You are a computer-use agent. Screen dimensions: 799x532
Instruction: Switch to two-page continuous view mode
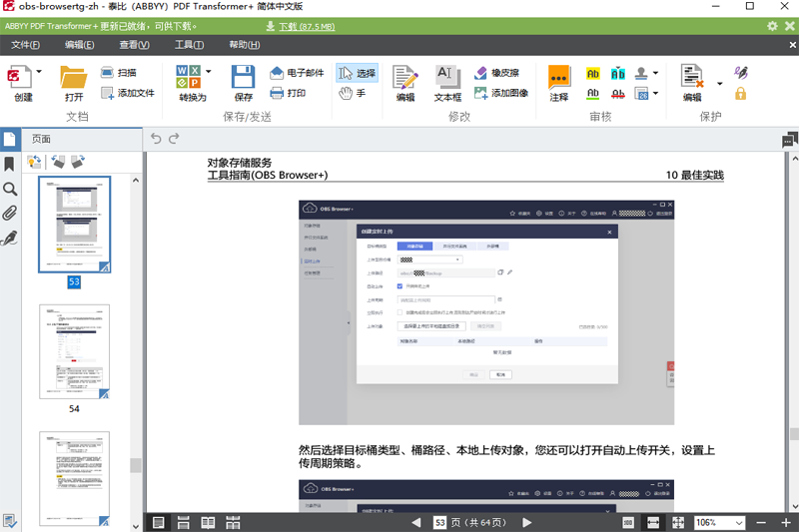233,522
